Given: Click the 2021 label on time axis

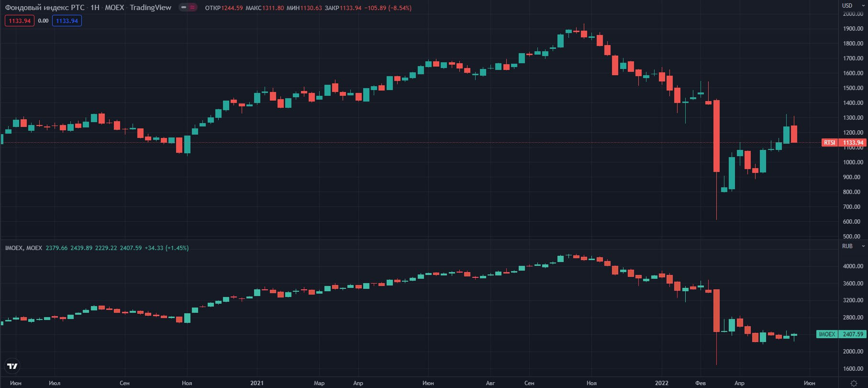Looking at the screenshot, I should click(257, 383).
